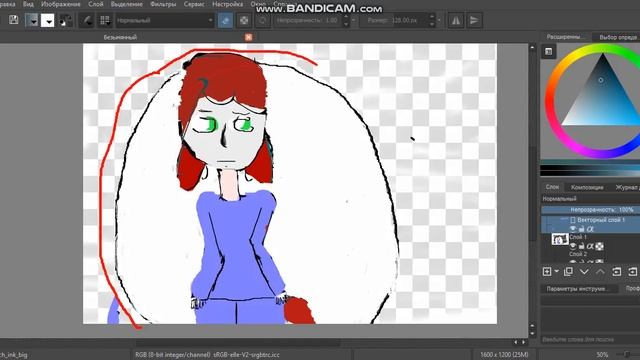Toggle preserve alpha button

pyautogui.click(x=244, y=20)
